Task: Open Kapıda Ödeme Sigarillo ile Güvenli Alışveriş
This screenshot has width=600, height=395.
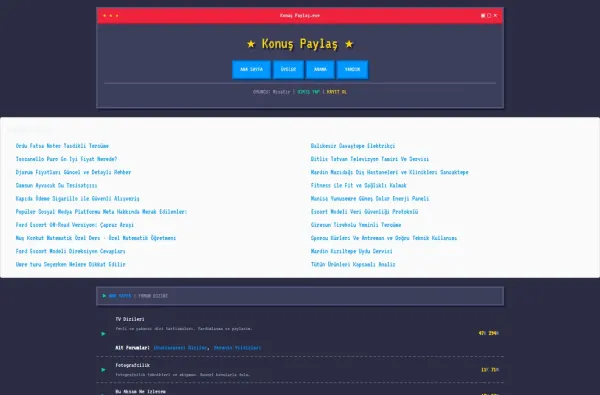Action: [78, 199]
